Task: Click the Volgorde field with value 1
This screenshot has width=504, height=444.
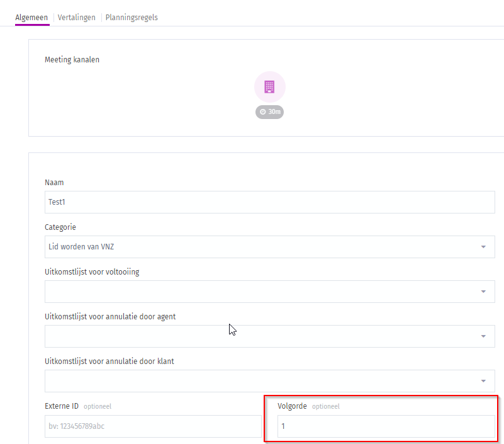Action: (x=386, y=426)
